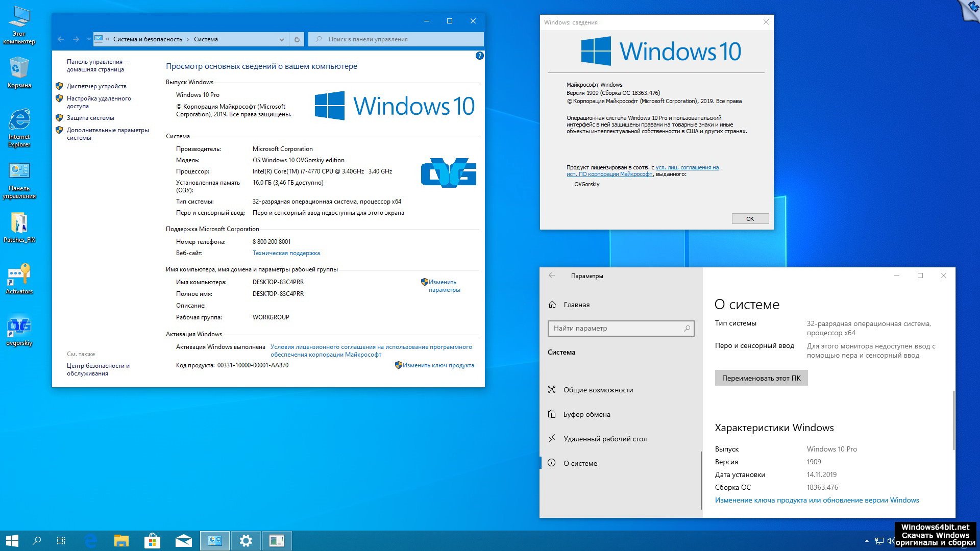Screen dimensions: 980x551
Task: Show hidden system tray icons
Action: pos(866,541)
